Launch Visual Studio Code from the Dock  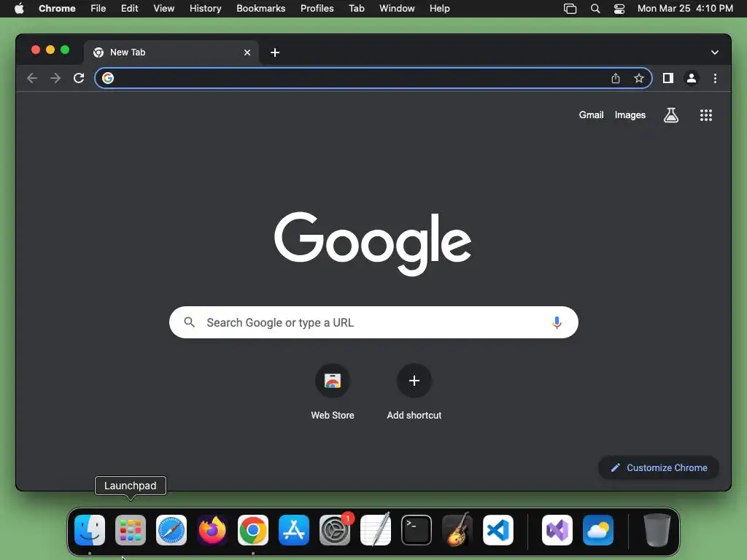(498, 530)
